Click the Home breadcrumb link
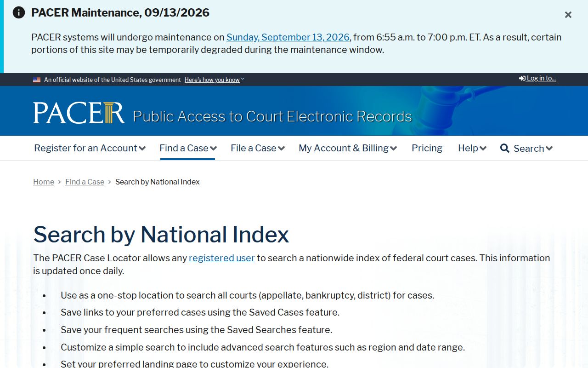 pyautogui.click(x=44, y=182)
